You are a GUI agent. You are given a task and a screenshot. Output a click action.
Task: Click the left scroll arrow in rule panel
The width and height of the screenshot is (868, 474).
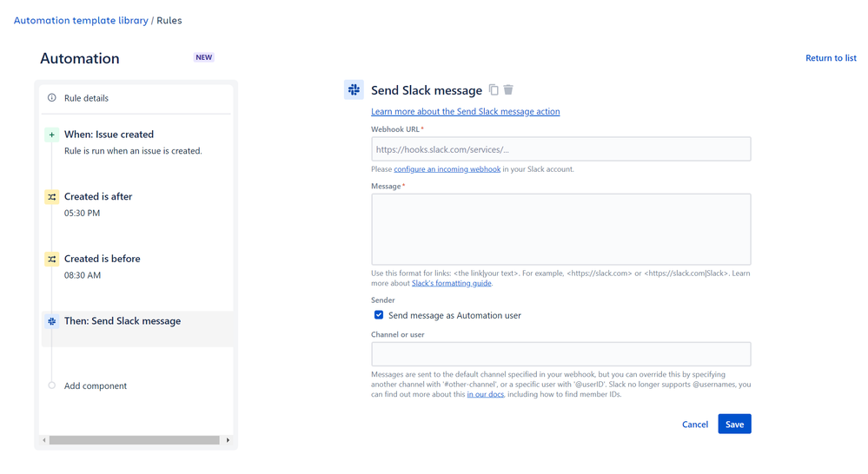point(44,440)
